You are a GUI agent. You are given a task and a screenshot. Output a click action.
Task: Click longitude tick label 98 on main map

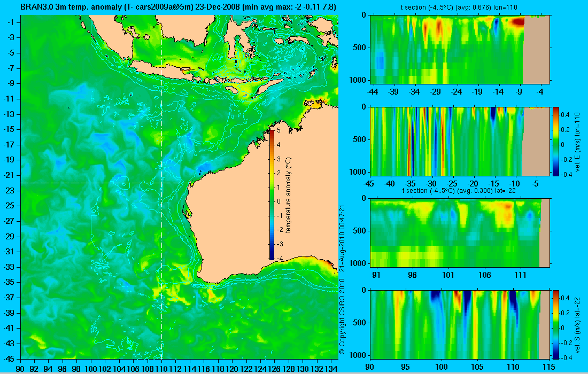pyautogui.click(x=76, y=369)
